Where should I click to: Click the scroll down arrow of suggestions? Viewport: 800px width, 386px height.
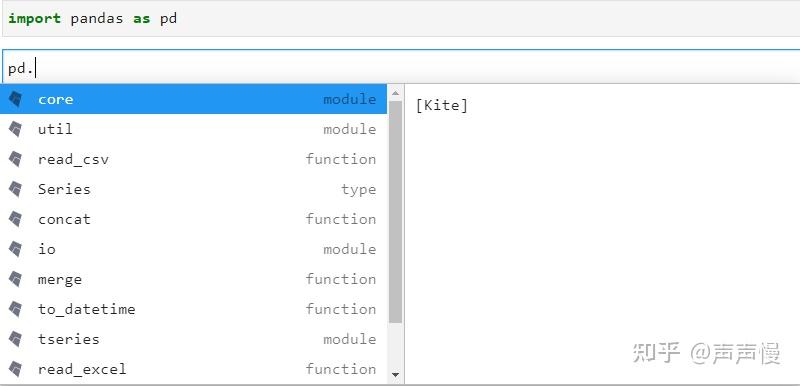395,375
